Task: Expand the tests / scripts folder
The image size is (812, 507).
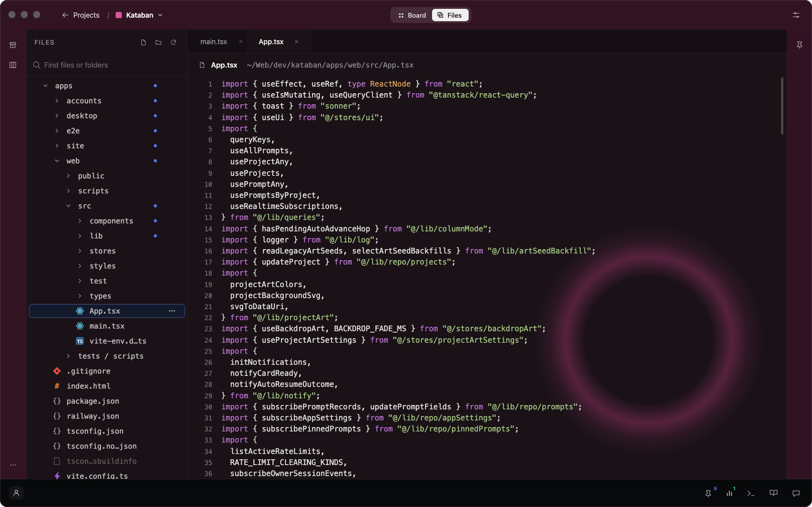Action: tap(68, 356)
